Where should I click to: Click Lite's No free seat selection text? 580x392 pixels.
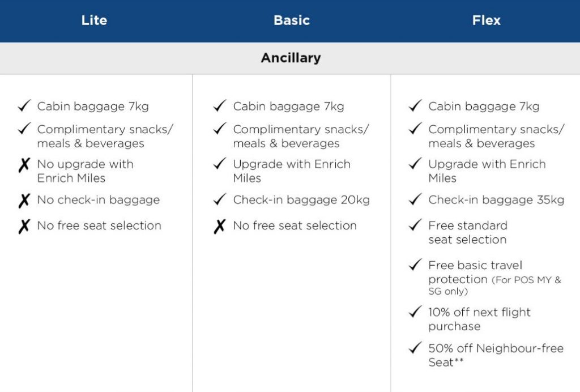[x=99, y=225]
